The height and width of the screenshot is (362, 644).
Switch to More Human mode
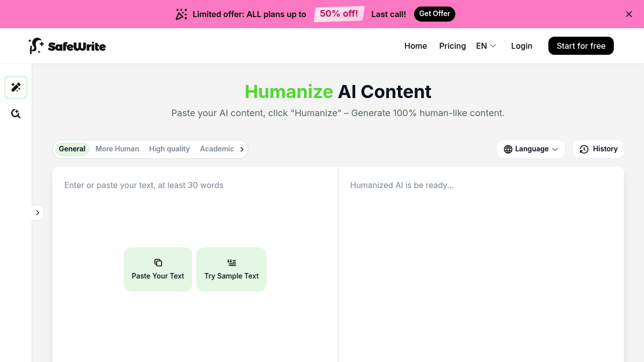tap(117, 149)
